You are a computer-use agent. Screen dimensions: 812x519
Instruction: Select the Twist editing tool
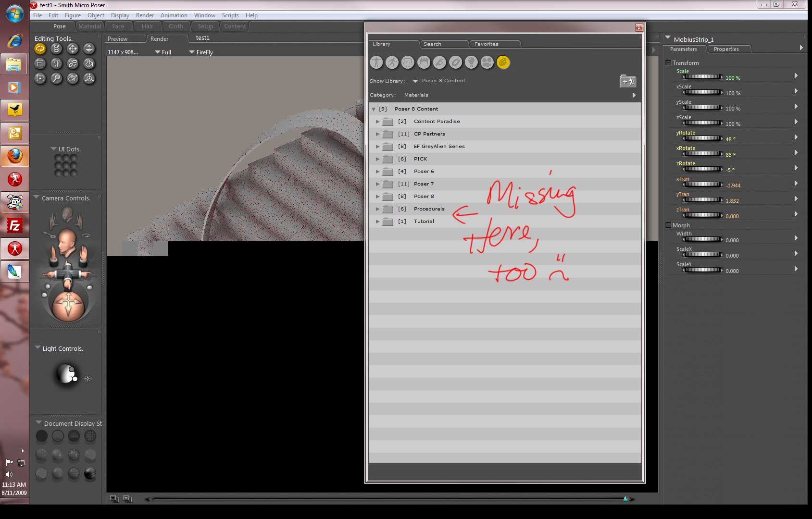56,49
